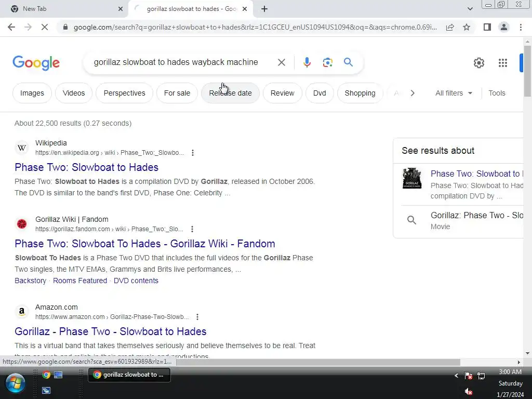Select the Dvd filter chip
The image size is (532, 399).
pyautogui.click(x=320, y=93)
